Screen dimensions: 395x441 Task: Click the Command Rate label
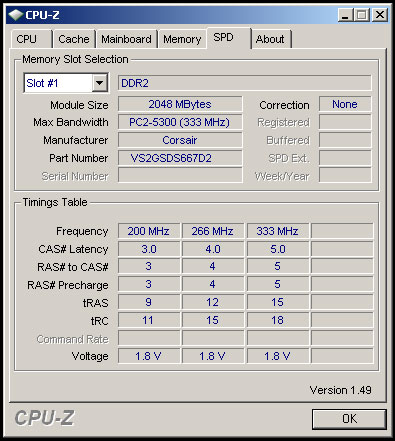tap(73, 339)
